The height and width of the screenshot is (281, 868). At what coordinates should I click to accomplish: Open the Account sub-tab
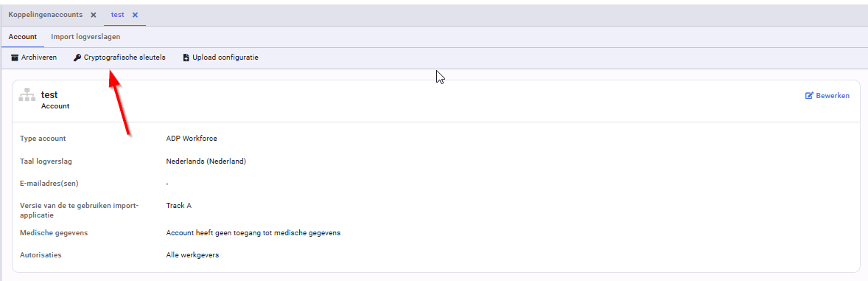(23, 37)
